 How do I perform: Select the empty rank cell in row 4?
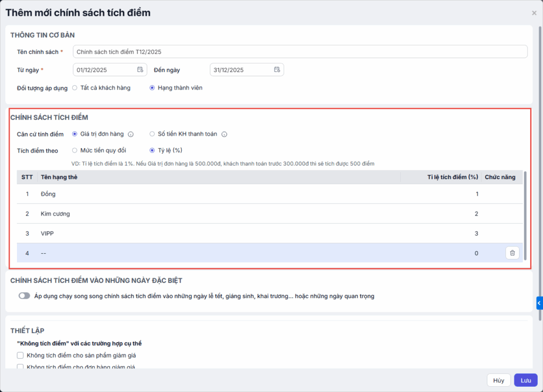(x=219, y=253)
